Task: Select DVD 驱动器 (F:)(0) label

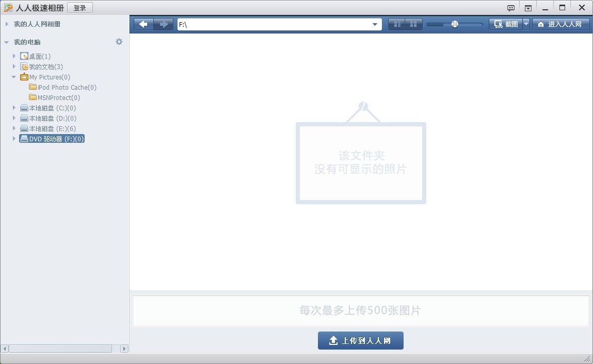Action: click(x=56, y=139)
